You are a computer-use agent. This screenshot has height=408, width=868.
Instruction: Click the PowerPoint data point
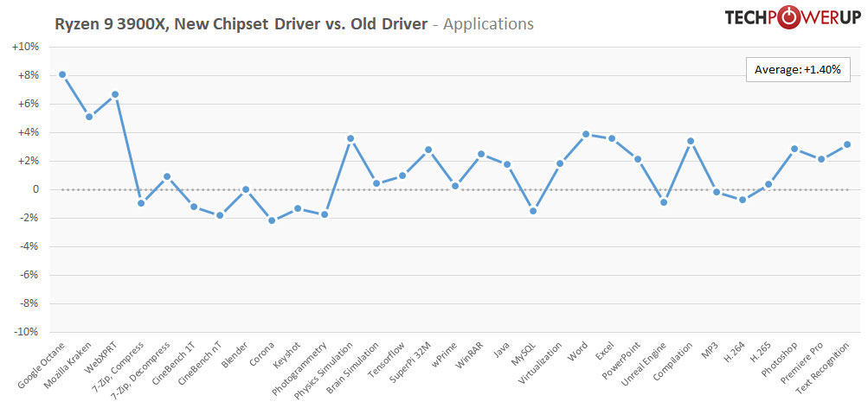coord(638,159)
